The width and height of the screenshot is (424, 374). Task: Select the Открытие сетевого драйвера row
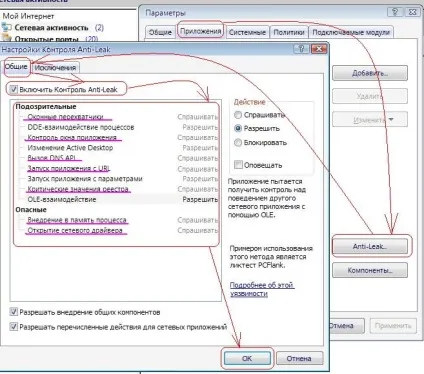pos(117,231)
